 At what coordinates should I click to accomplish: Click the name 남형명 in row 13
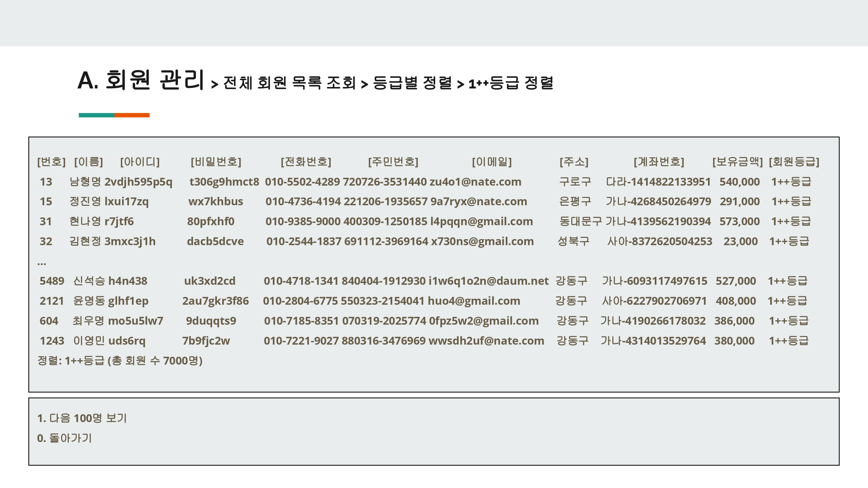(85, 182)
